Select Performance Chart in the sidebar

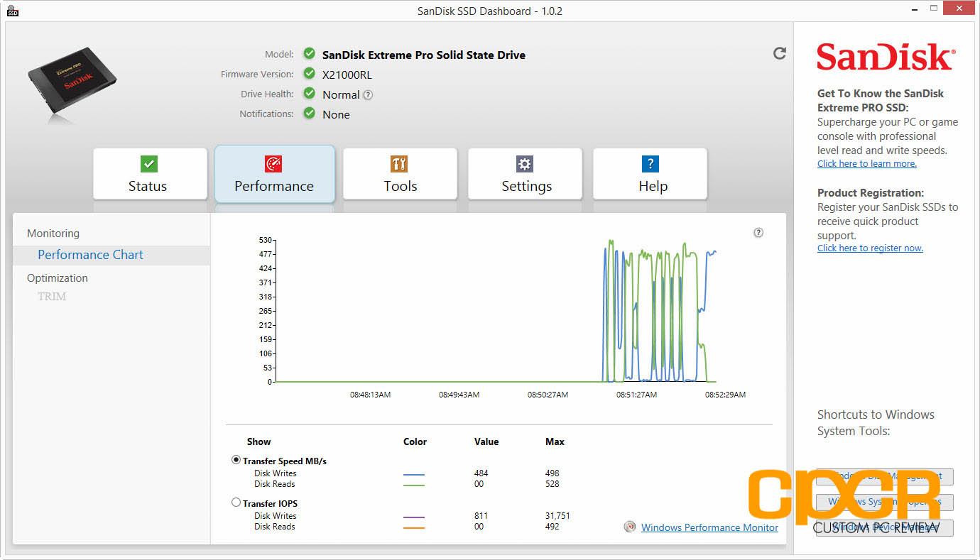point(111,255)
